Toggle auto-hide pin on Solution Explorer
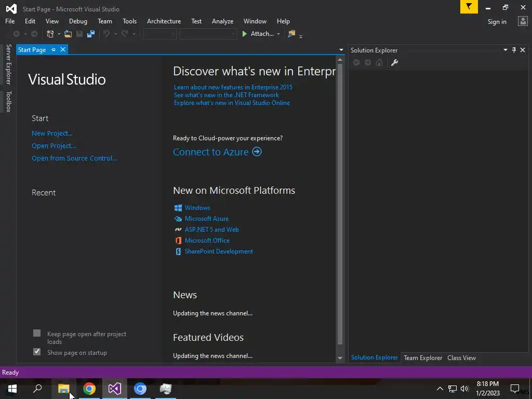This screenshot has height=399, width=532. 514,50
